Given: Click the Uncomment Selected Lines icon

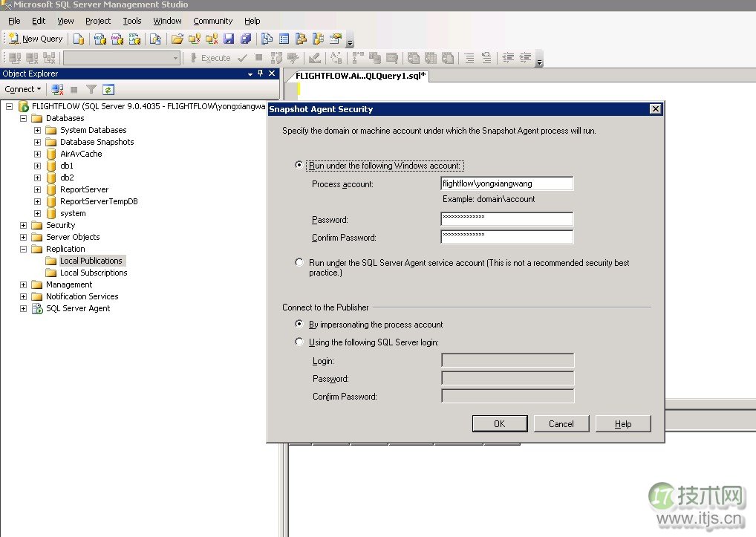Looking at the screenshot, I should pyautogui.click(x=487, y=58).
